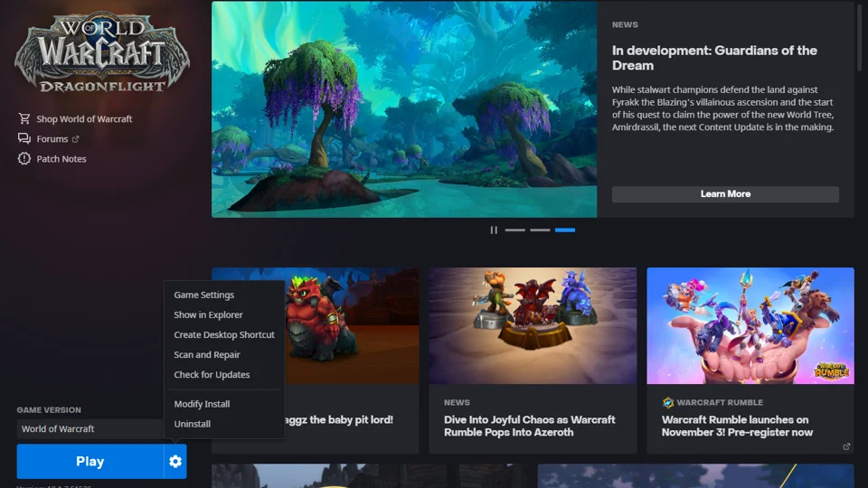
Task: Click the baby pit lord card image
Action: (x=352, y=326)
